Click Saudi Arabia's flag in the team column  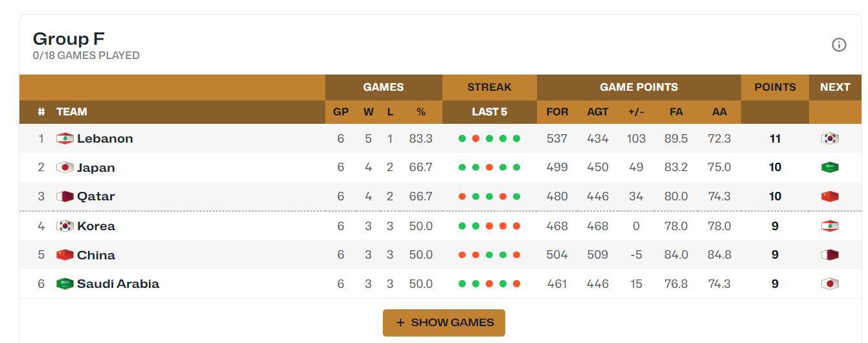click(65, 283)
